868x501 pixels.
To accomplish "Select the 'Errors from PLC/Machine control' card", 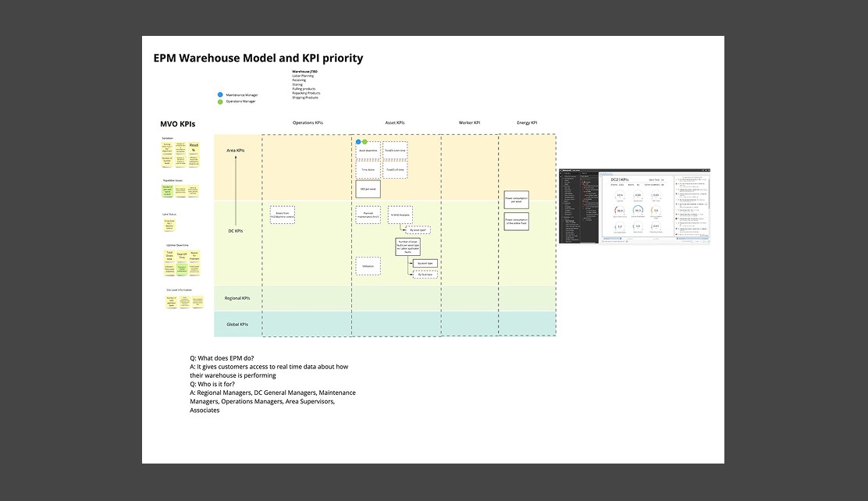I will point(283,215).
